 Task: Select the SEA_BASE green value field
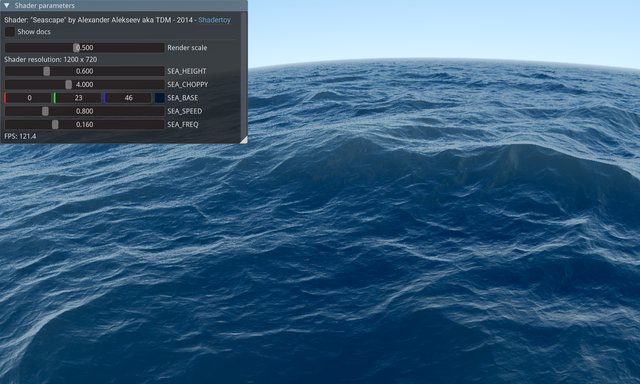[x=78, y=98]
